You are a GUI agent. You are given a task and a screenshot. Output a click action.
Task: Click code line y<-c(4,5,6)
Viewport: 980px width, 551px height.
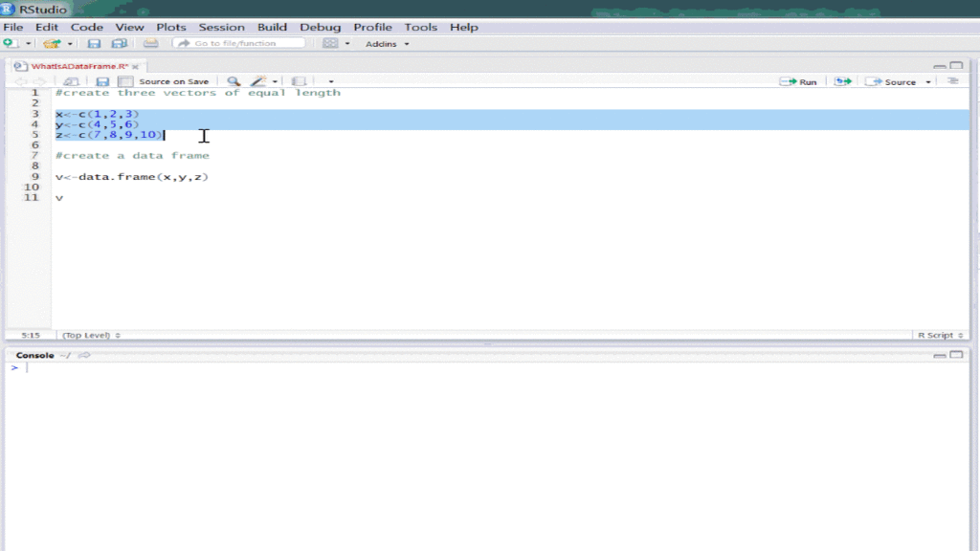(97, 124)
